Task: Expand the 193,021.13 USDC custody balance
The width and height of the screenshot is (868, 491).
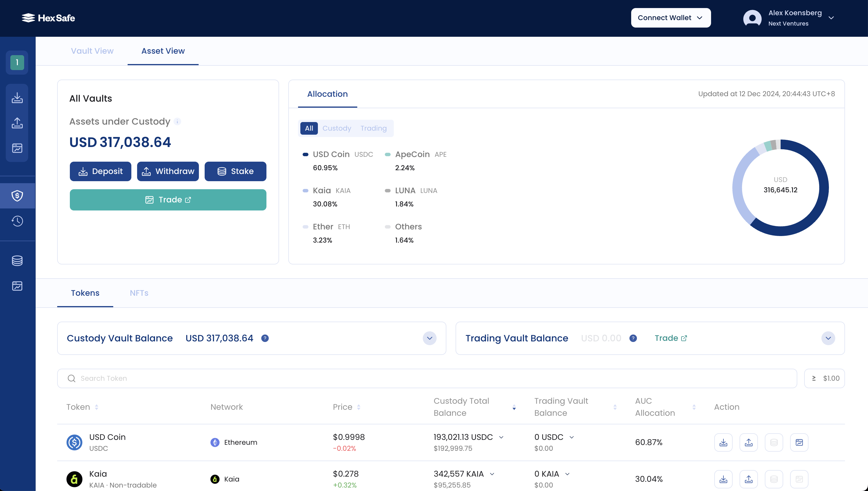Action: coord(502,437)
